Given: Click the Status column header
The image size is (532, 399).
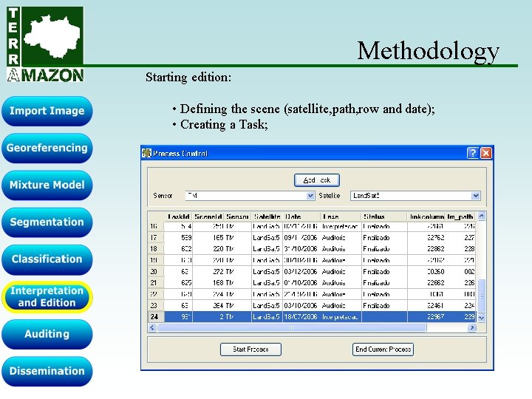Looking at the screenshot, I should pos(384,216).
